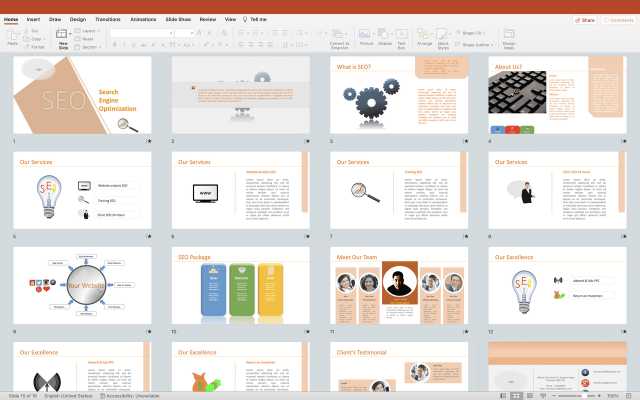Open the Comments pane button
The width and height of the screenshot is (640, 400).
[617, 19]
